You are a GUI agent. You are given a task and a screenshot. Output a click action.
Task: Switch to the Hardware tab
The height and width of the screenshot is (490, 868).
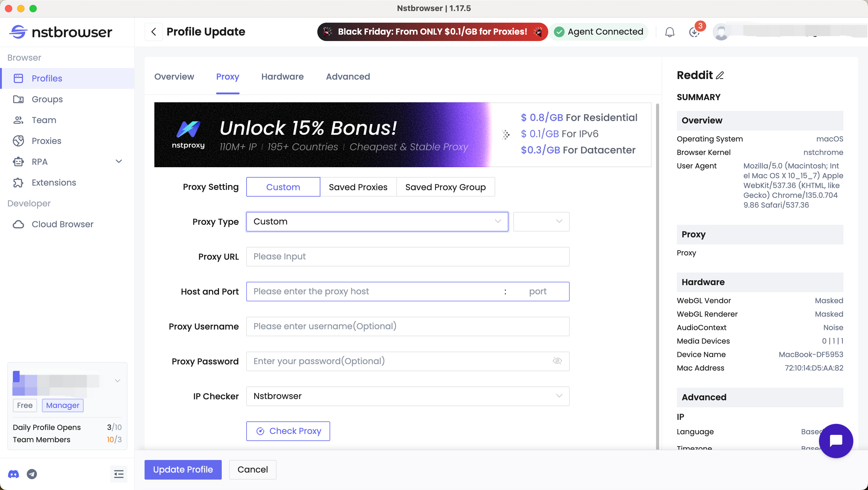pos(282,77)
